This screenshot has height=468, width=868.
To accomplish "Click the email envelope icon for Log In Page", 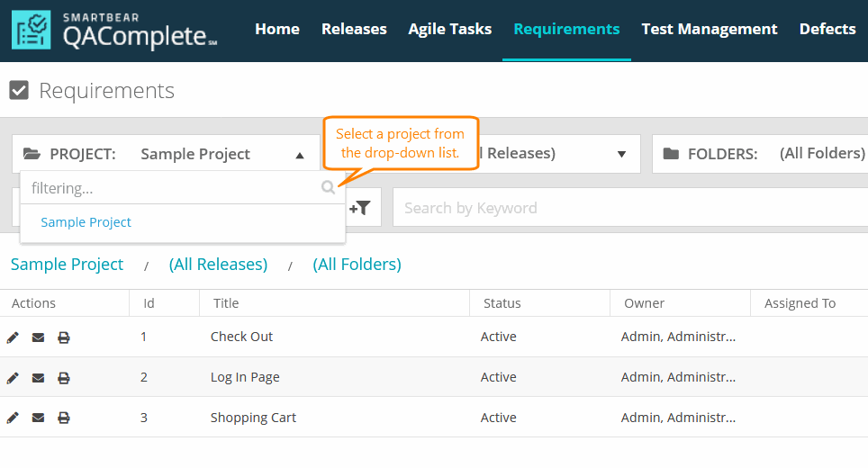I will [38, 378].
